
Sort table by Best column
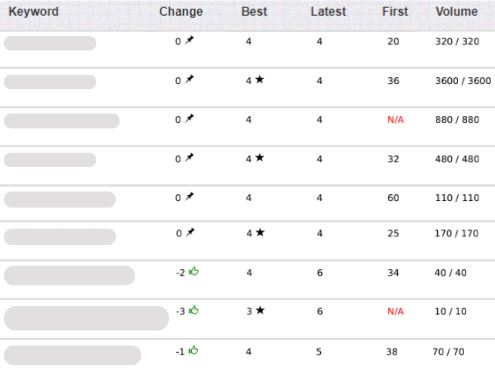254,11
